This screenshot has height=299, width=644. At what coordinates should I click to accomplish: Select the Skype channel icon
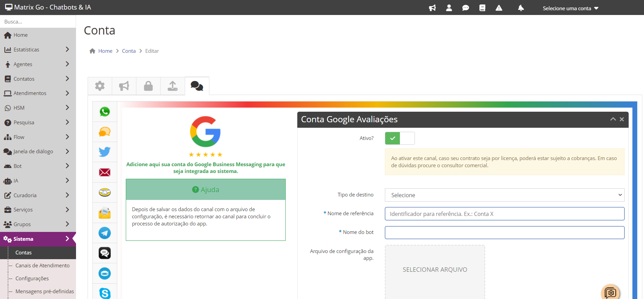(105, 293)
